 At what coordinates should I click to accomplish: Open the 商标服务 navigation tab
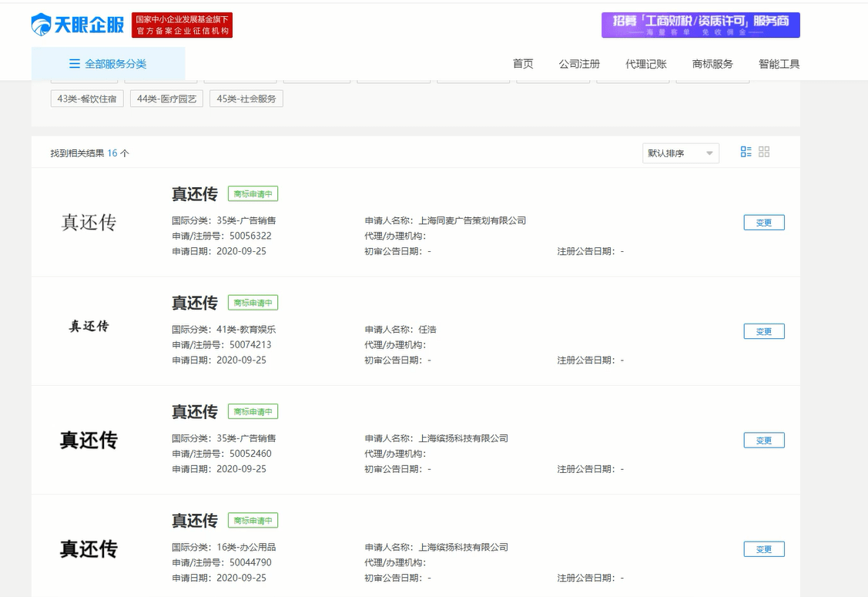tap(712, 64)
